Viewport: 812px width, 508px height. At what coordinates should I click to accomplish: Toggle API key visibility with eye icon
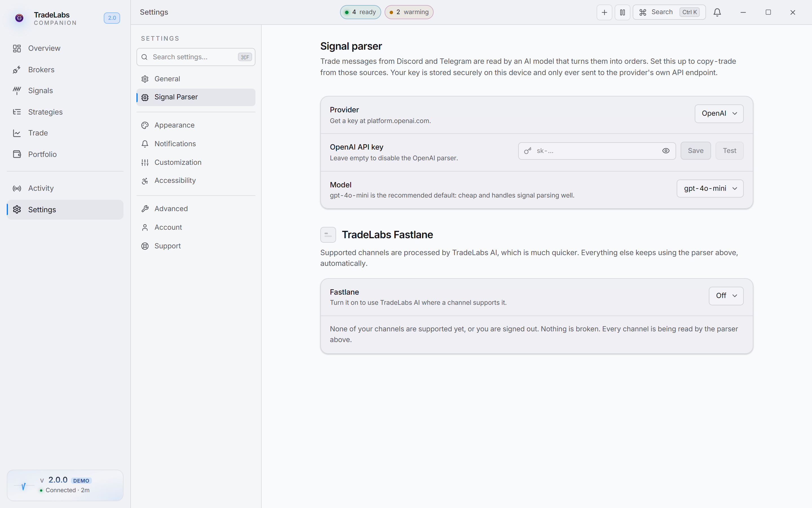point(666,151)
